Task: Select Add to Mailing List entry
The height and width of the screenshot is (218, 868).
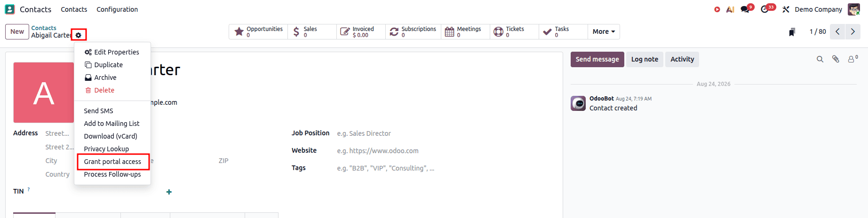Action: coord(112,124)
